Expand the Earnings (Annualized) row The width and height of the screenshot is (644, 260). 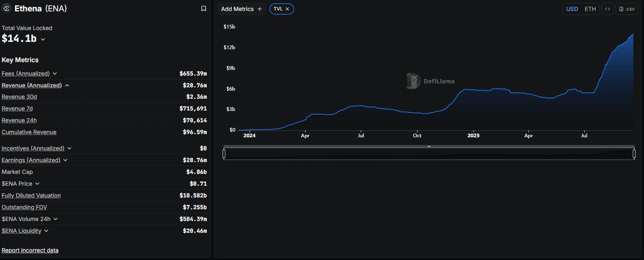coord(65,160)
